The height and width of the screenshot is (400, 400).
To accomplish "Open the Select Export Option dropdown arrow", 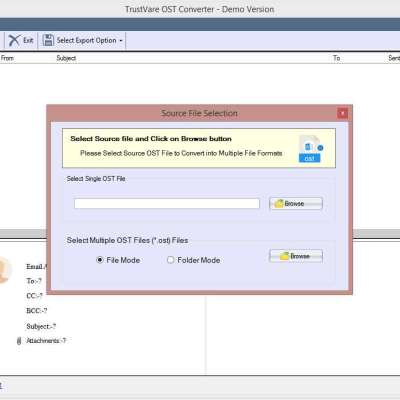I will coord(121,41).
